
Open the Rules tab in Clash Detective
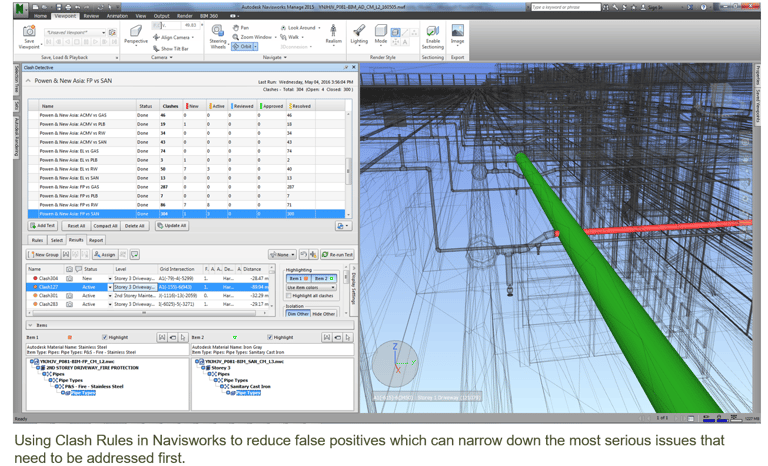[x=37, y=240]
